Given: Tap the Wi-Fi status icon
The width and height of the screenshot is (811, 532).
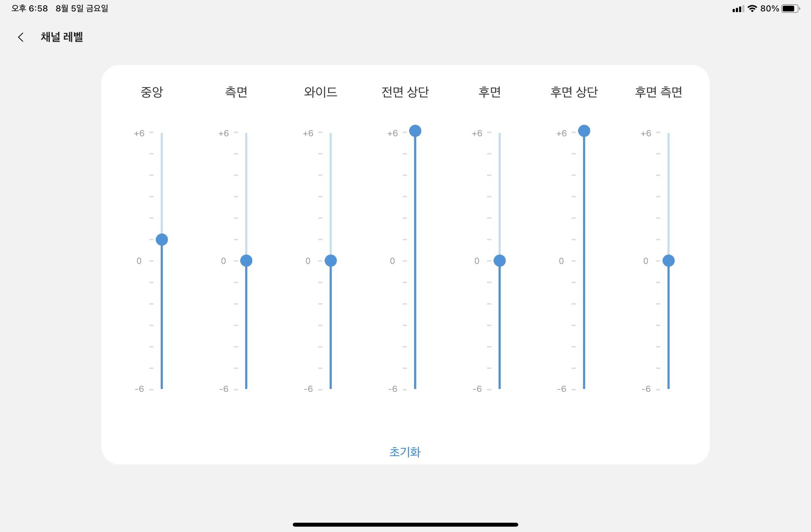Looking at the screenshot, I should (752, 9).
